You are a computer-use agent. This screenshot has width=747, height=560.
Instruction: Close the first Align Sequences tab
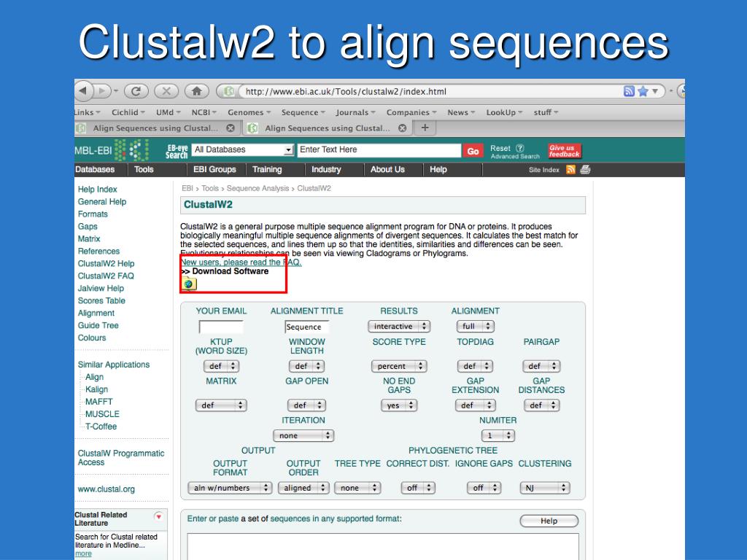tap(230, 128)
